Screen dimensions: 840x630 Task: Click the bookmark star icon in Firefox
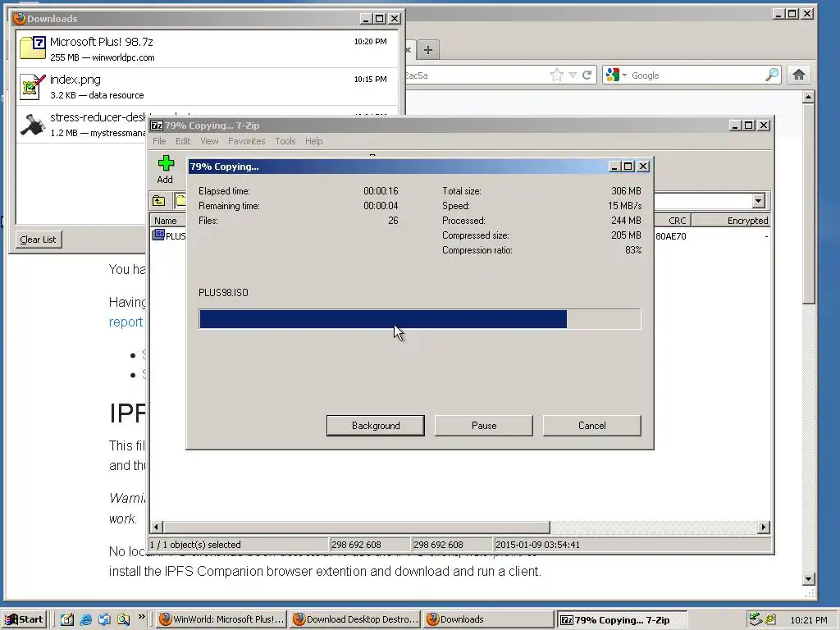[x=557, y=75]
